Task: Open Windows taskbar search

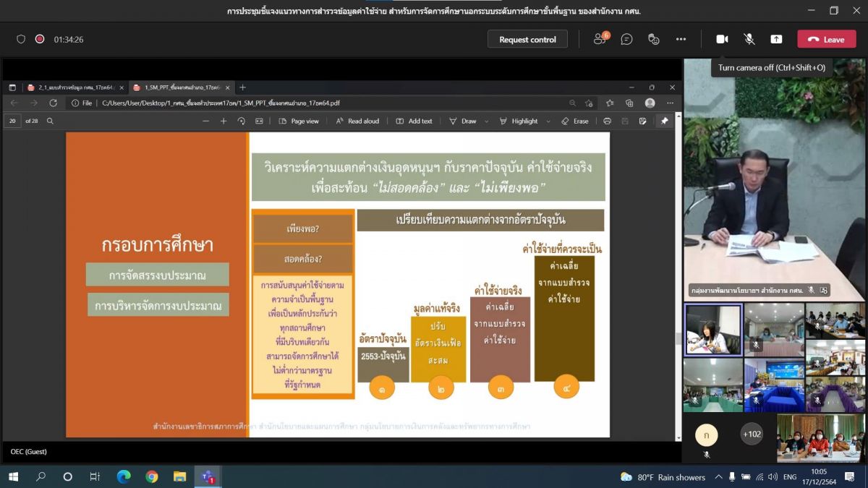Action: tap(41, 476)
